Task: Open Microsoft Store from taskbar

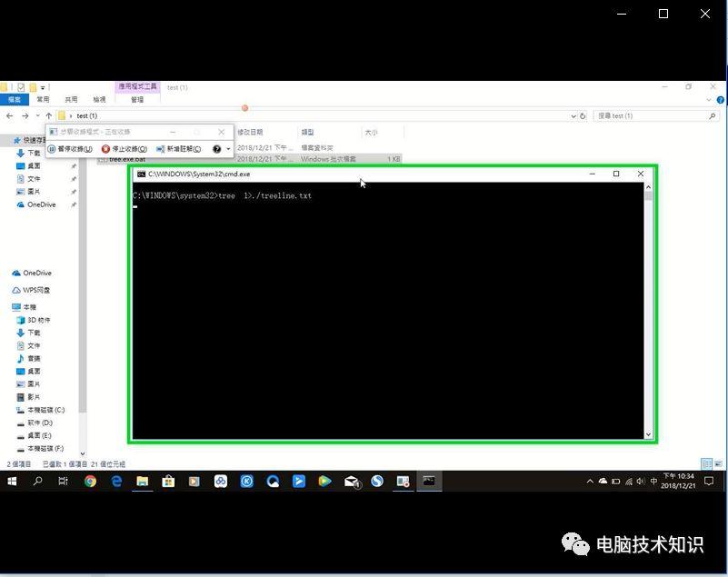Action: pos(168,482)
